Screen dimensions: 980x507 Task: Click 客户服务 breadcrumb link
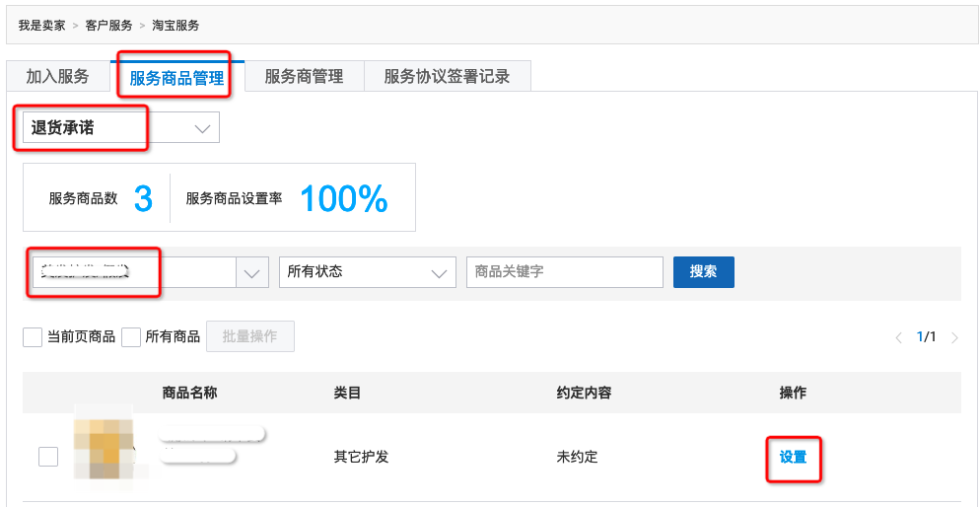pos(108,26)
